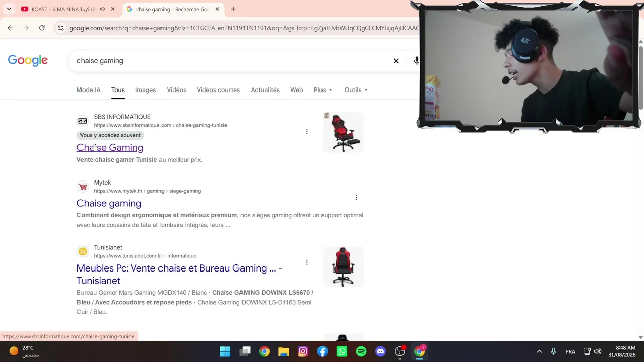
Task: Select the chaise gaming Google tab
Action: tap(173, 9)
